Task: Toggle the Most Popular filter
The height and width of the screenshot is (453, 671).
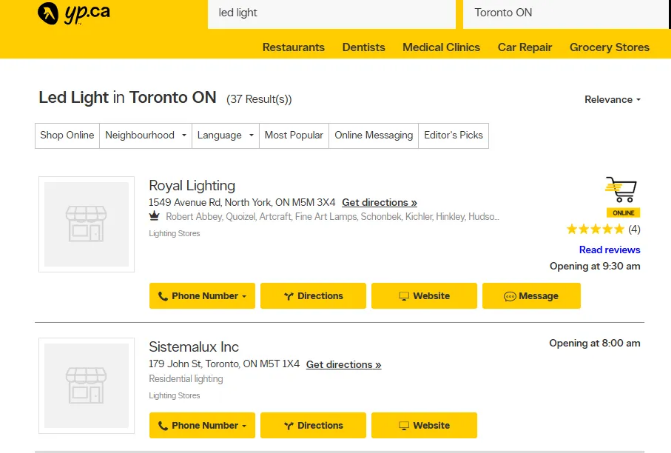Action: coord(293,135)
